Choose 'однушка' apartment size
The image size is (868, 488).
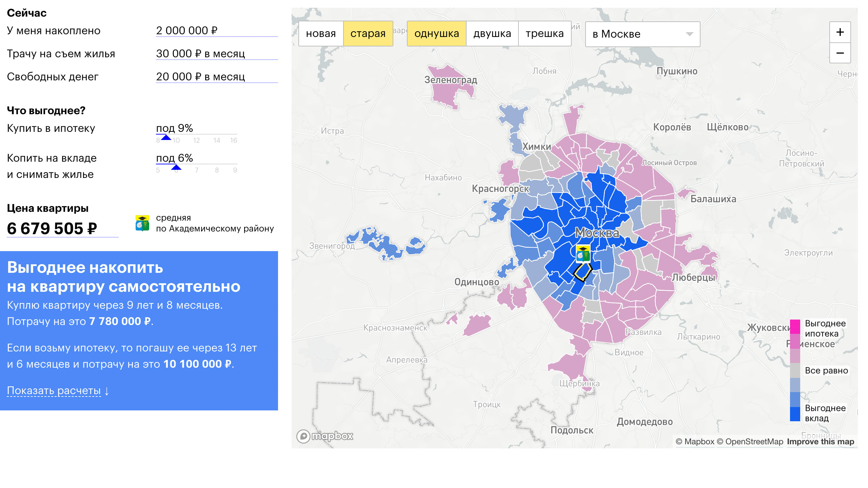pos(436,34)
